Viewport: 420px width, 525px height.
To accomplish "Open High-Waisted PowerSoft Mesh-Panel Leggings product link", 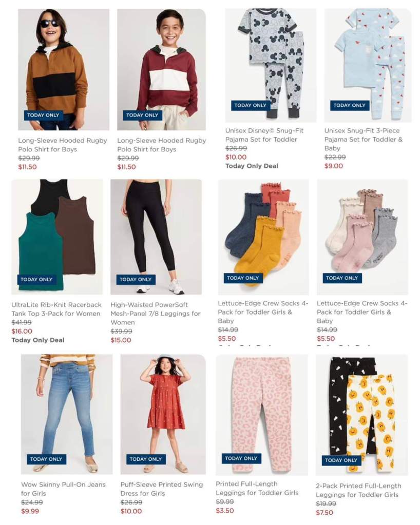I will coord(156,314).
